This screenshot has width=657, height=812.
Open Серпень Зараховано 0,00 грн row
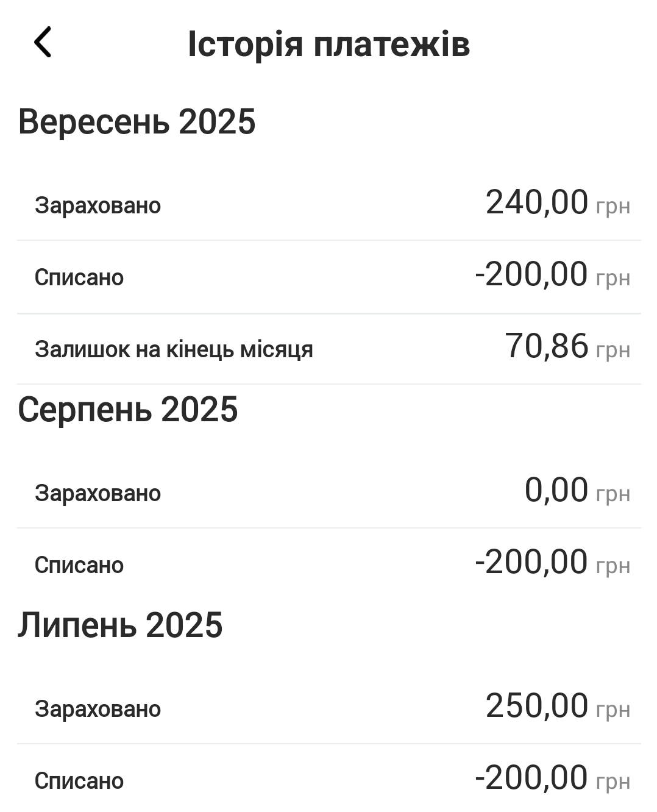click(x=328, y=493)
